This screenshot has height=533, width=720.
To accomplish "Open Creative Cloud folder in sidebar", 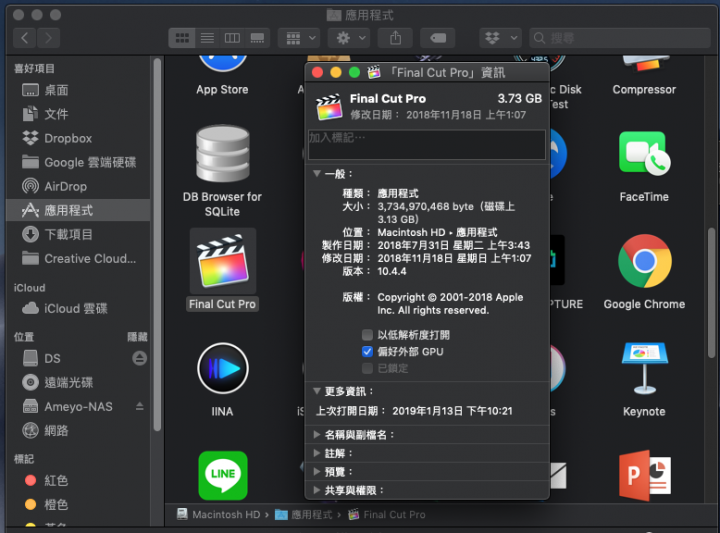I will (78, 258).
